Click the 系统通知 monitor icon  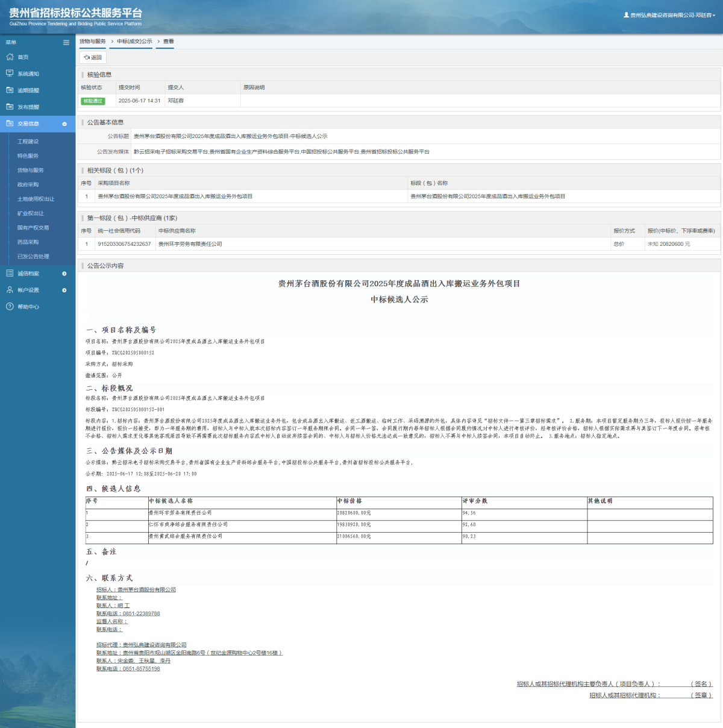[x=10, y=74]
